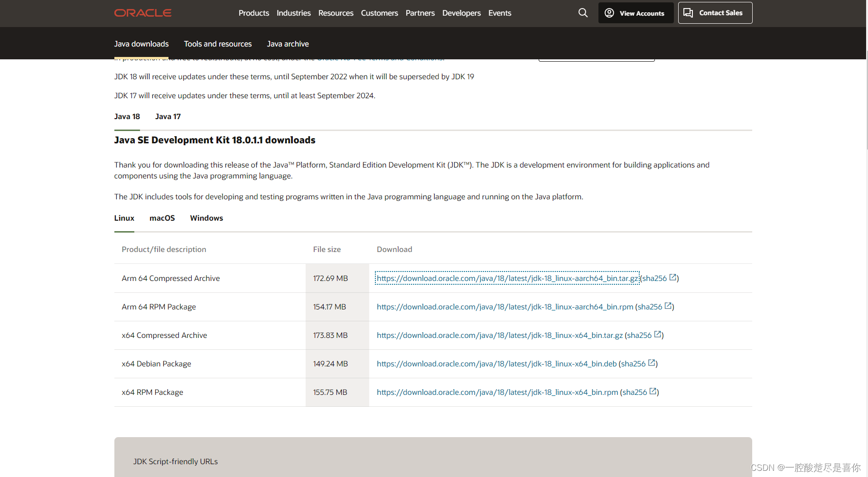Image resolution: width=868 pixels, height=477 pixels.
Task: Select the Java downloads tab
Action: click(141, 44)
